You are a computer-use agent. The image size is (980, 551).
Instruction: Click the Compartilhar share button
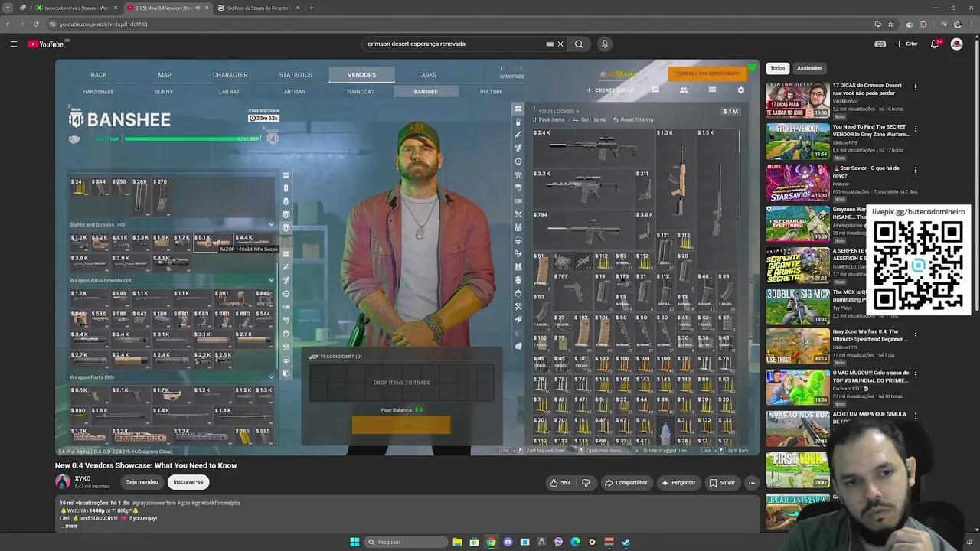pyautogui.click(x=626, y=483)
